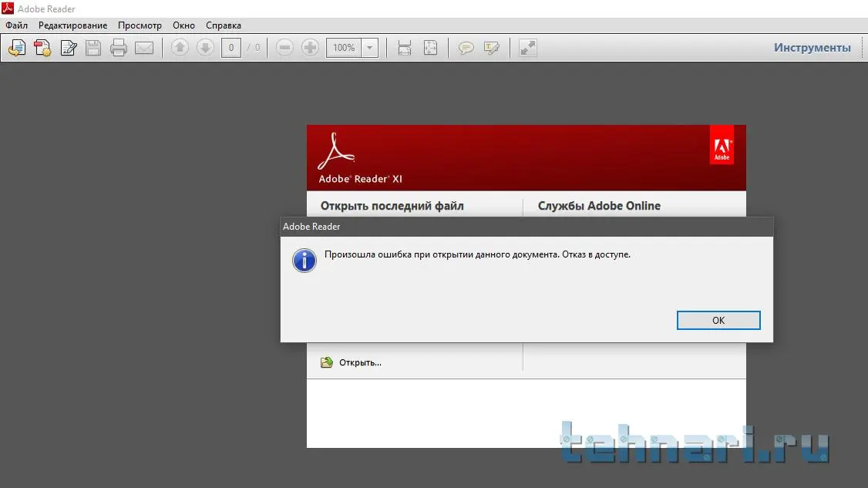Open the Редактирование menu
Screen dimensions: 868x488
click(72, 25)
